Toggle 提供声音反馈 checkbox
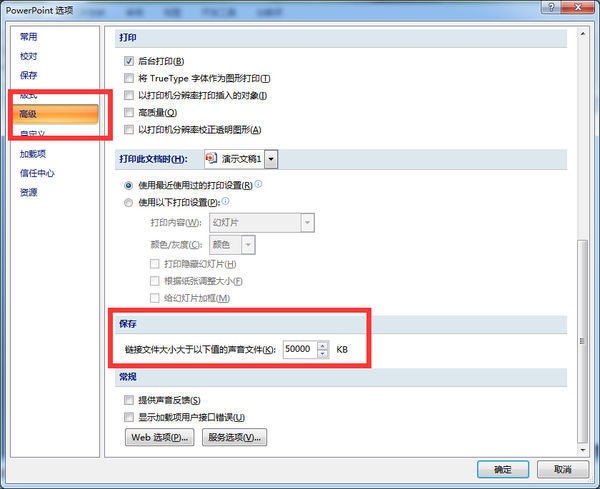This screenshot has width=600, height=489. pos(128,400)
